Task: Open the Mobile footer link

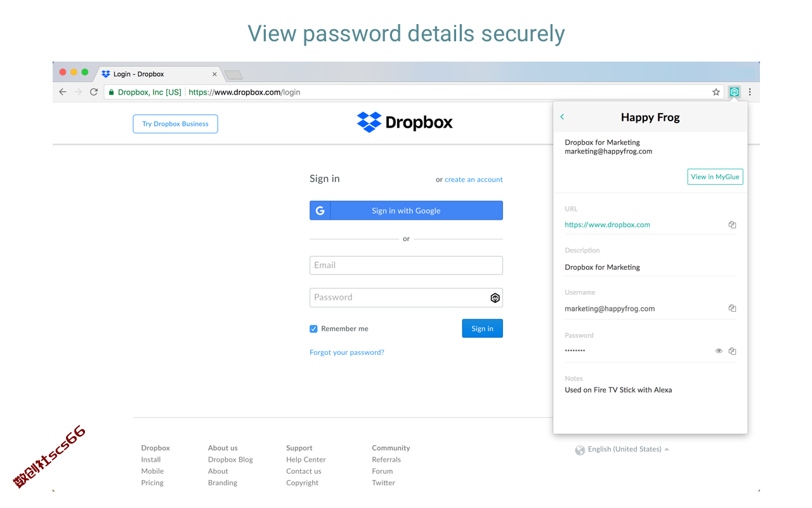Action: pyautogui.click(x=152, y=471)
